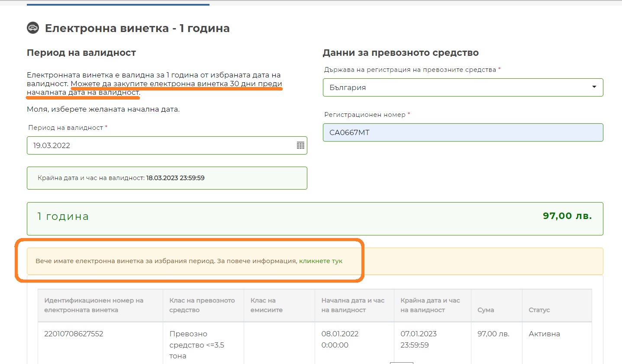Click the 'Електронна винетка - 1 година' heading
Screen dimensions: 622x364
point(137,29)
